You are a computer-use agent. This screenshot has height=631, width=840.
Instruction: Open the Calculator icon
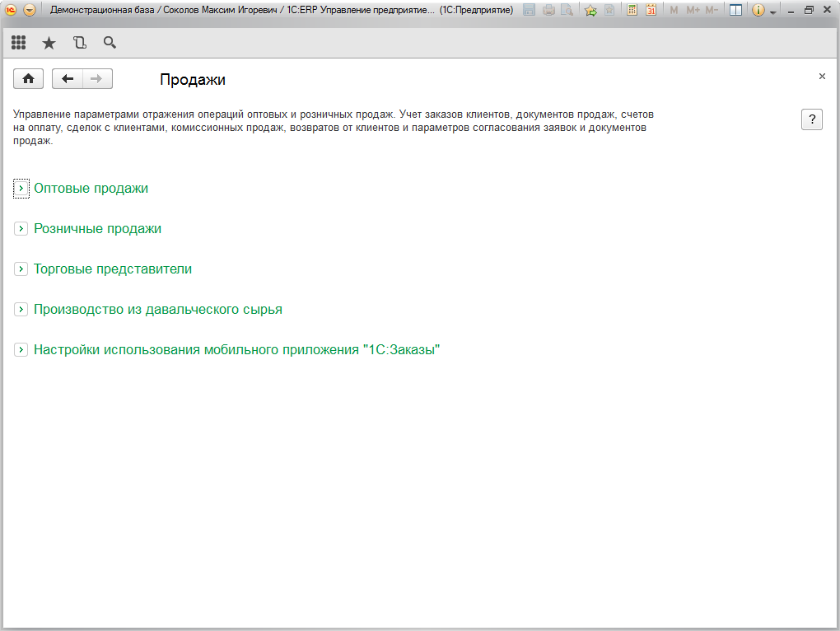(x=632, y=10)
